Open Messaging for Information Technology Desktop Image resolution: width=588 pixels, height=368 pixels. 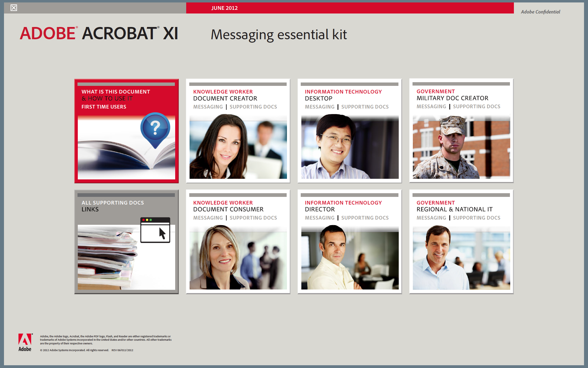point(320,107)
